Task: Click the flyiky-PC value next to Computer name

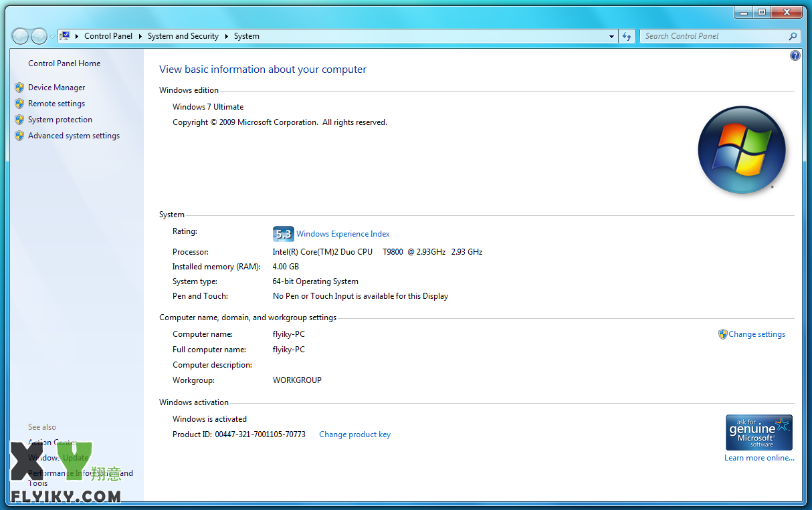Action: click(x=289, y=334)
